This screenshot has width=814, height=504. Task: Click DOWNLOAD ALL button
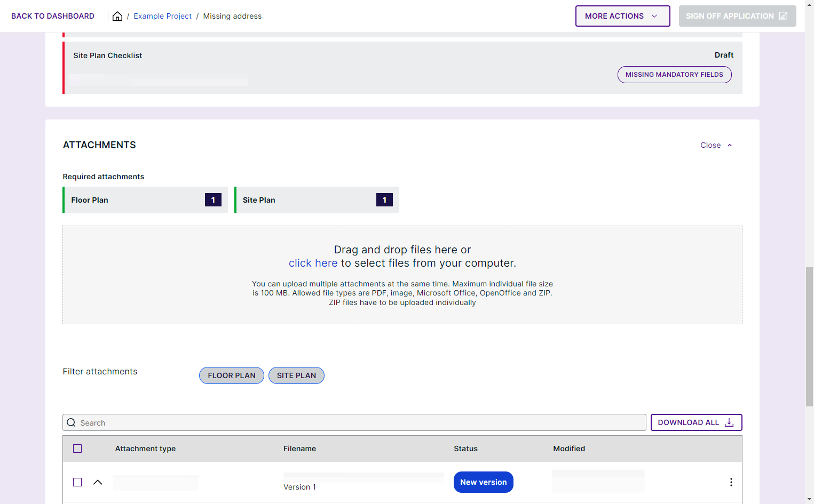[696, 422]
